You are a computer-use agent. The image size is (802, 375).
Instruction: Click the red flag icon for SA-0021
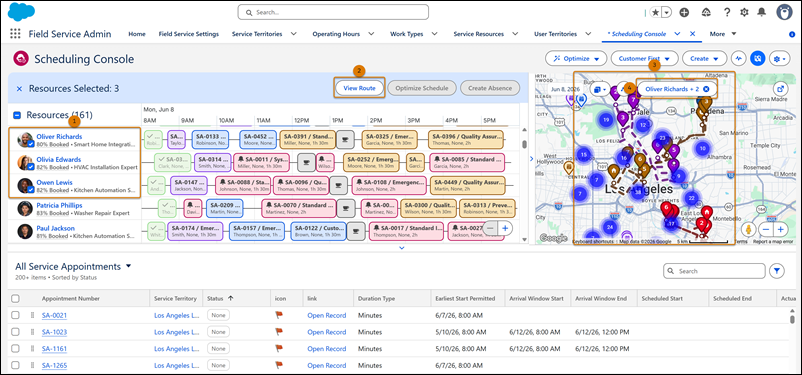(279, 316)
